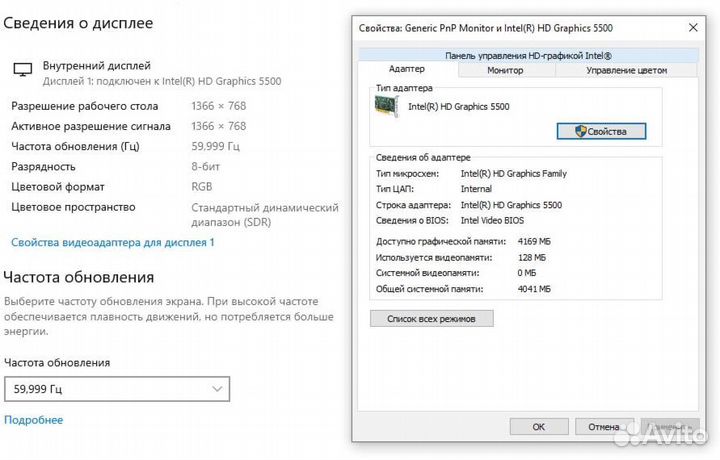Expand the refresh rate list via chevron
Image resolution: width=720 pixels, height=460 pixels.
pyautogui.click(x=217, y=389)
